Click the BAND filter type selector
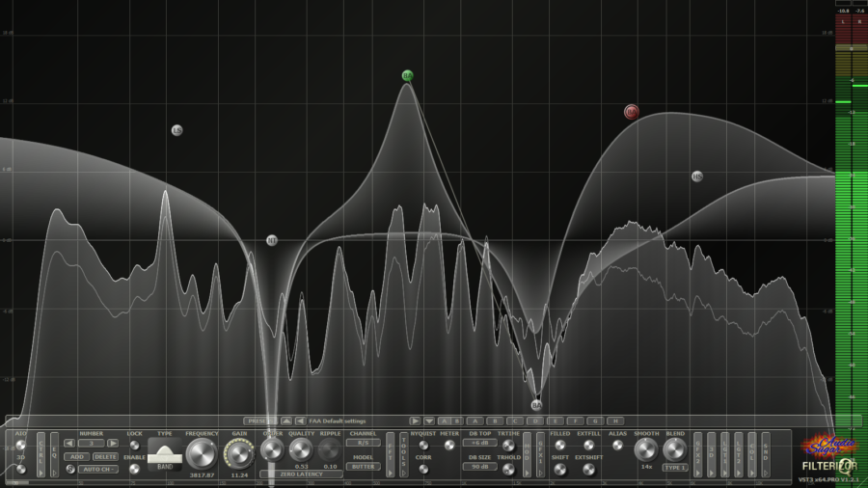 click(x=164, y=453)
